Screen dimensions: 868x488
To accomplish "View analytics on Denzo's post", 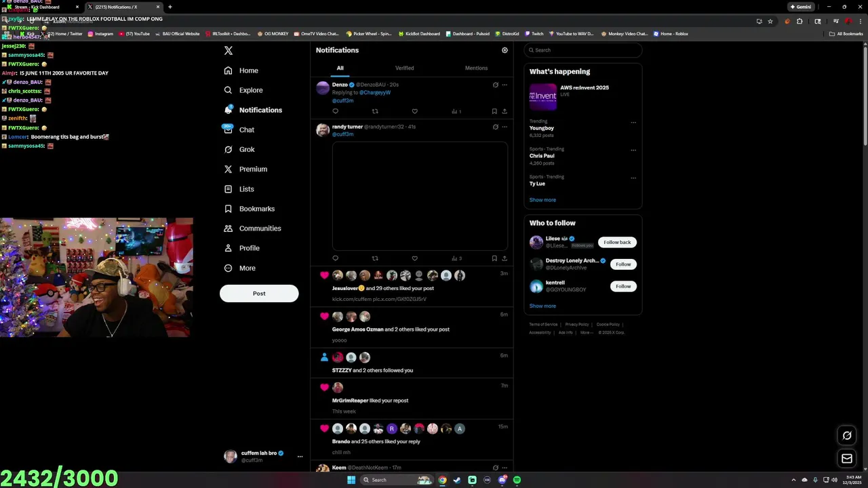I will [456, 111].
